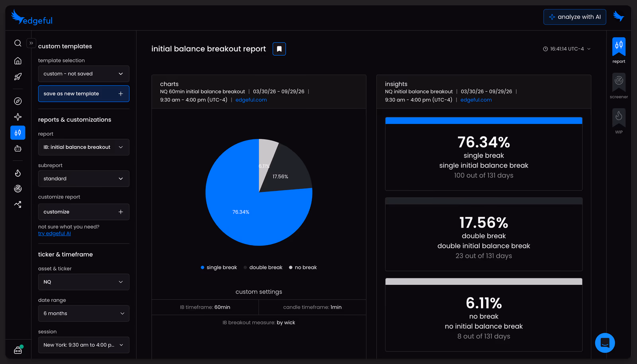Open the New York session dropdown
The image size is (637, 364).
(84, 345)
